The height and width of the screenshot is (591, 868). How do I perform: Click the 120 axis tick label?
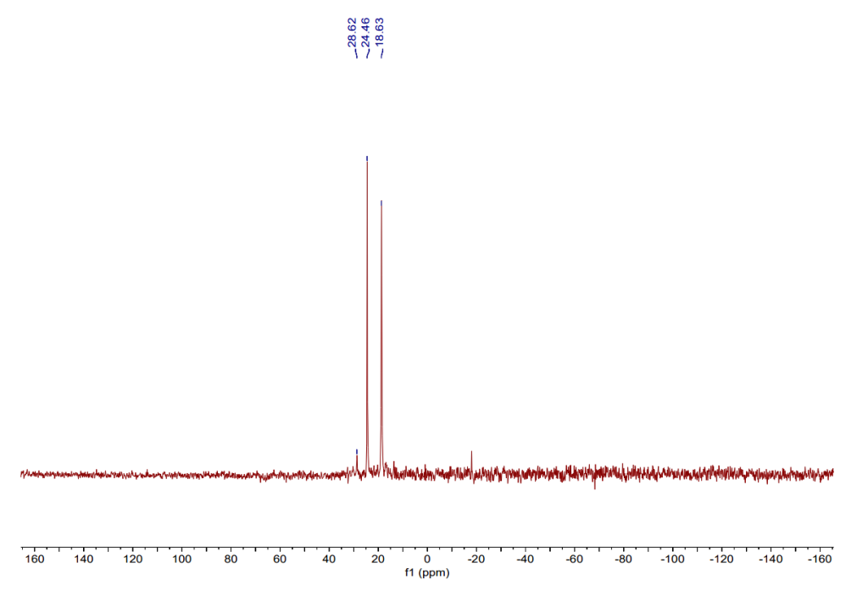pyautogui.click(x=133, y=560)
